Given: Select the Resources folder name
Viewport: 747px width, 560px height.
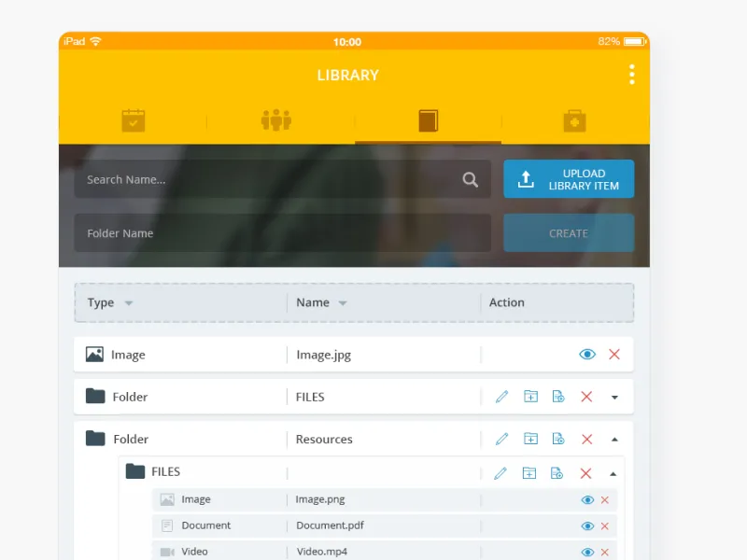Looking at the screenshot, I should (x=324, y=439).
